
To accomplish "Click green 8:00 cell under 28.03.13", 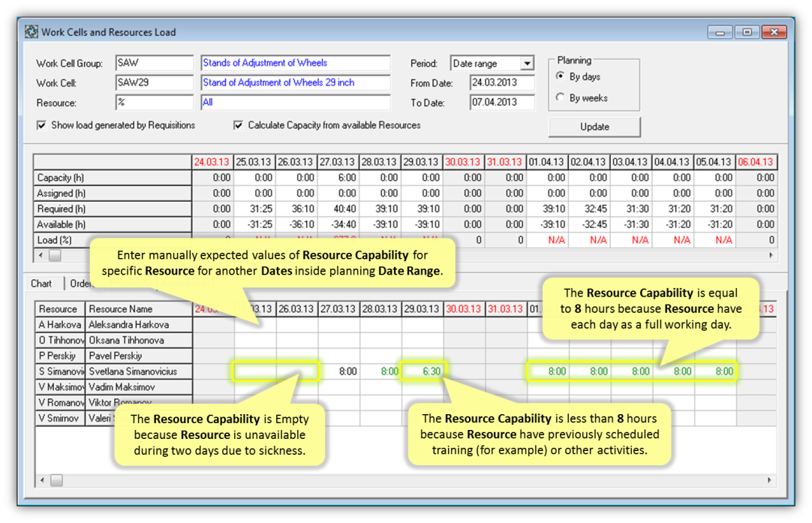I will tap(380, 371).
